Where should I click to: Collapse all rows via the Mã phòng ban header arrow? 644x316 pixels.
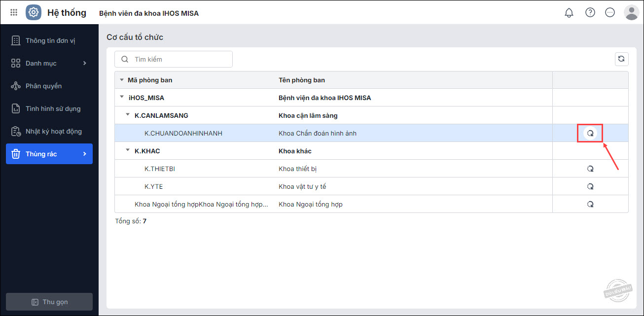[122, 80]
